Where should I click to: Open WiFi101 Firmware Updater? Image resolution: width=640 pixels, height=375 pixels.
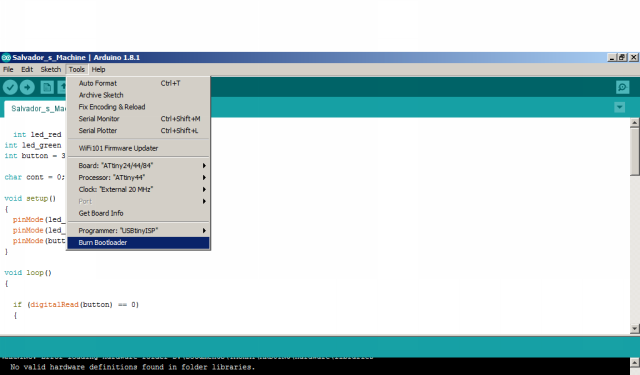tap(138, 148)
